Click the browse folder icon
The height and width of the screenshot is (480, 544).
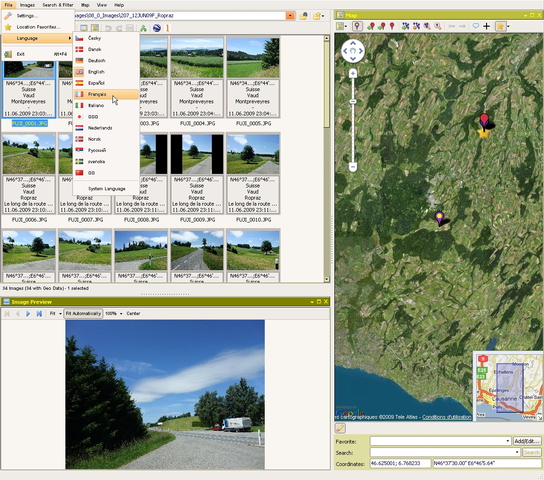[x=304, y=16]
